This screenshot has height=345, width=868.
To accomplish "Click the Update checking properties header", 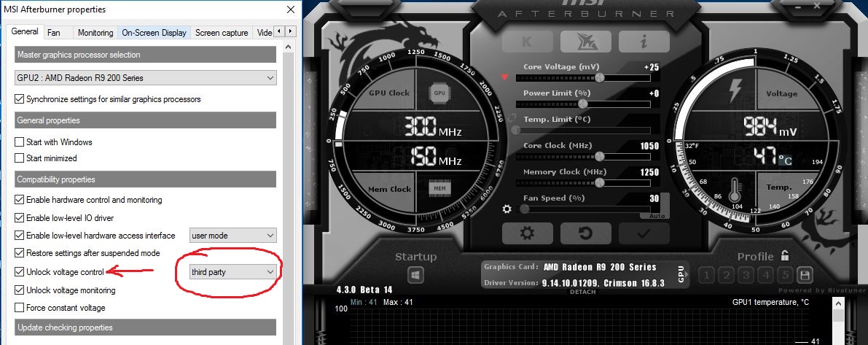I will click(146, 327).
